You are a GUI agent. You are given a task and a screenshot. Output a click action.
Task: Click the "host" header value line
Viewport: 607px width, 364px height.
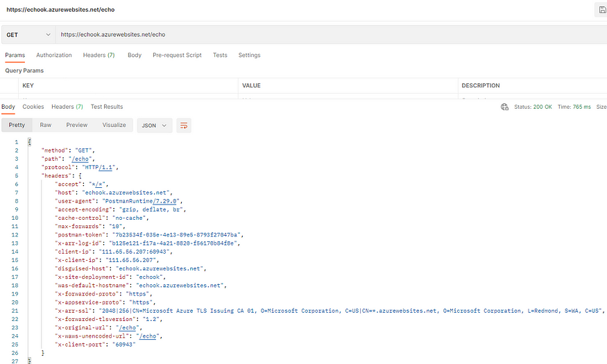pos(114,193)
